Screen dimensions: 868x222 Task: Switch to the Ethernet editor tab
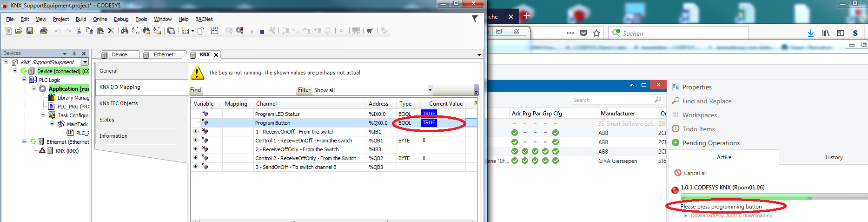pyautogui.click(x=163, y=54)
